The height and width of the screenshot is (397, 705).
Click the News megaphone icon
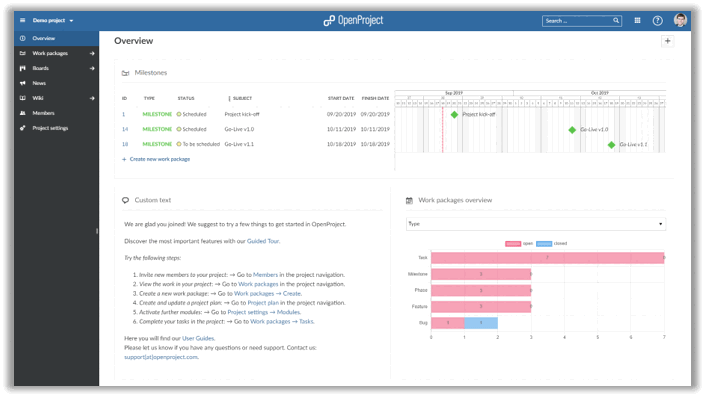pyautogui.click(x=22, y=83)
